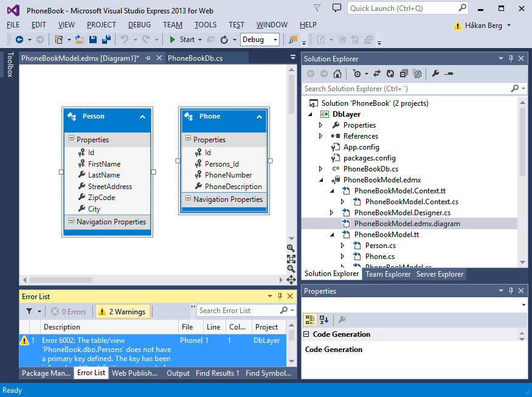Switch to the Output tab
This screenshot has width=532, height=397.
pos(178,373)
